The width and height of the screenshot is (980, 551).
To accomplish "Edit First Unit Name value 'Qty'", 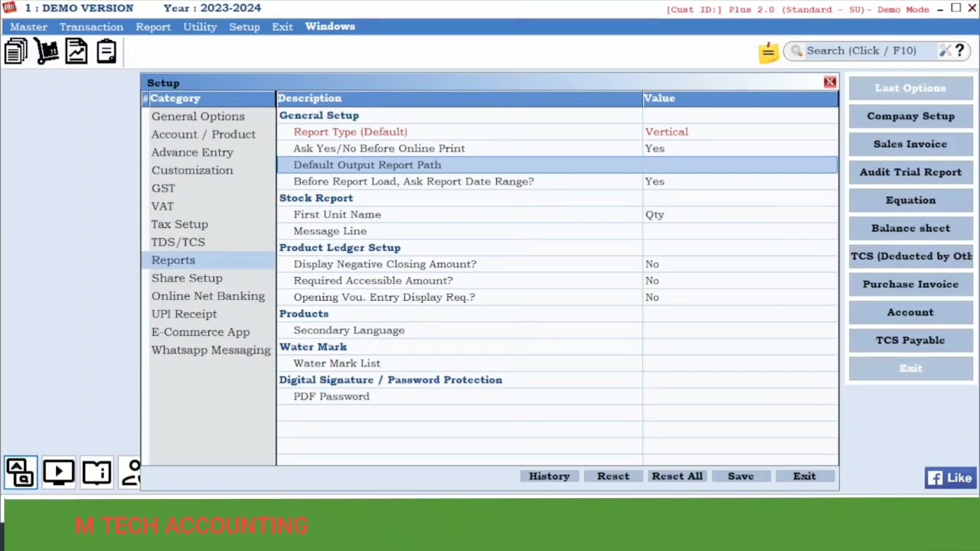I will 655,214.
